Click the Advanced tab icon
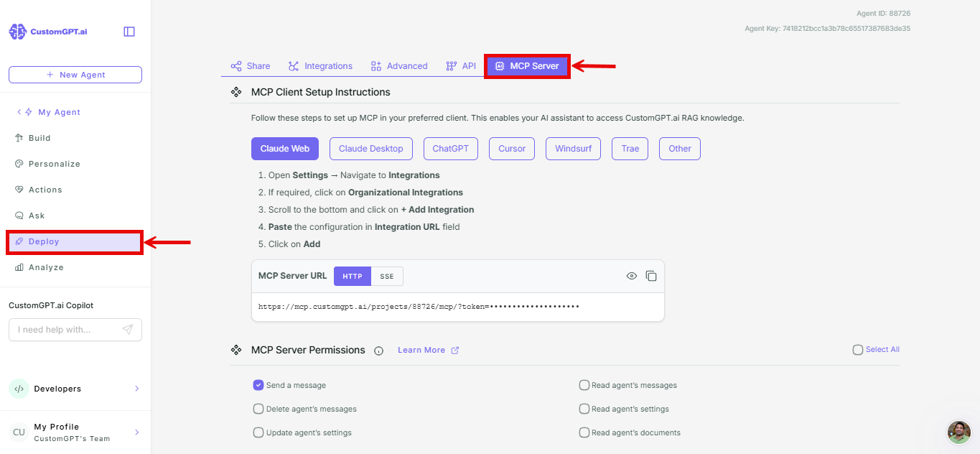 coord(376,66)
